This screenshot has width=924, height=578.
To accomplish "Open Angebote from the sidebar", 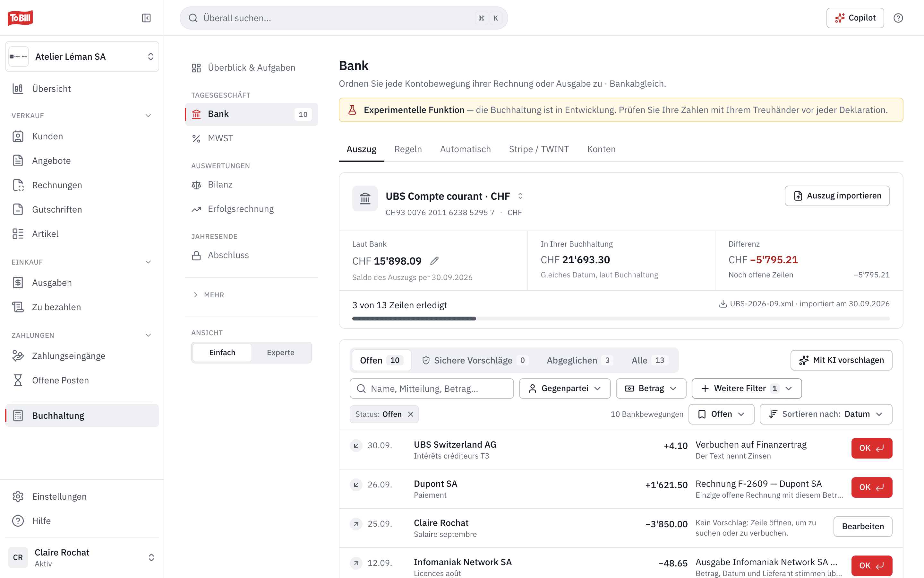I will tap(82, 161).
